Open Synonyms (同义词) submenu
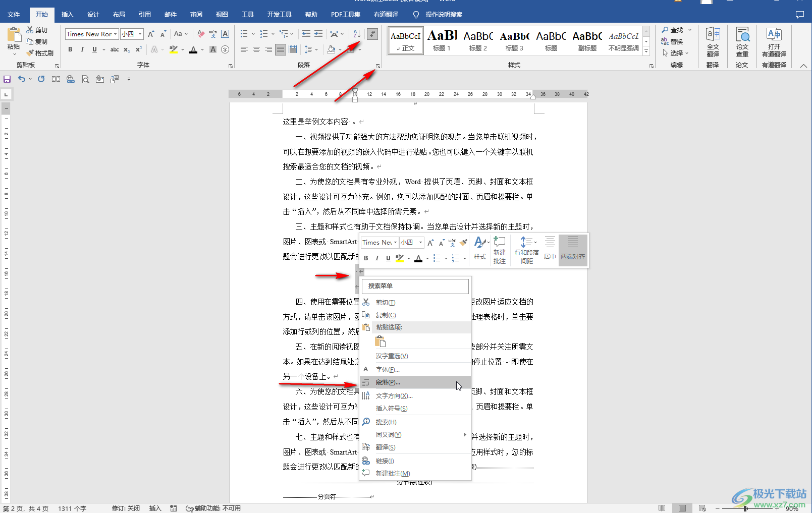812x513 pixels. [416, 435]
